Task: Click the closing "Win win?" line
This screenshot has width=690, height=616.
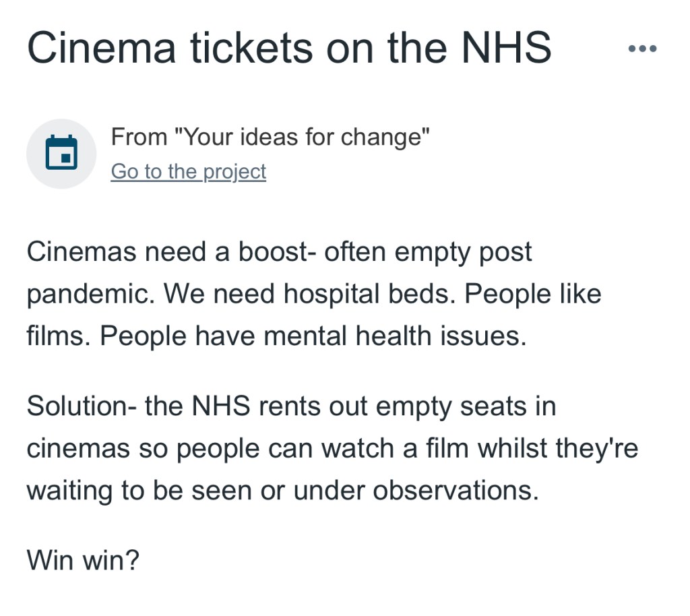Action: 82,560
